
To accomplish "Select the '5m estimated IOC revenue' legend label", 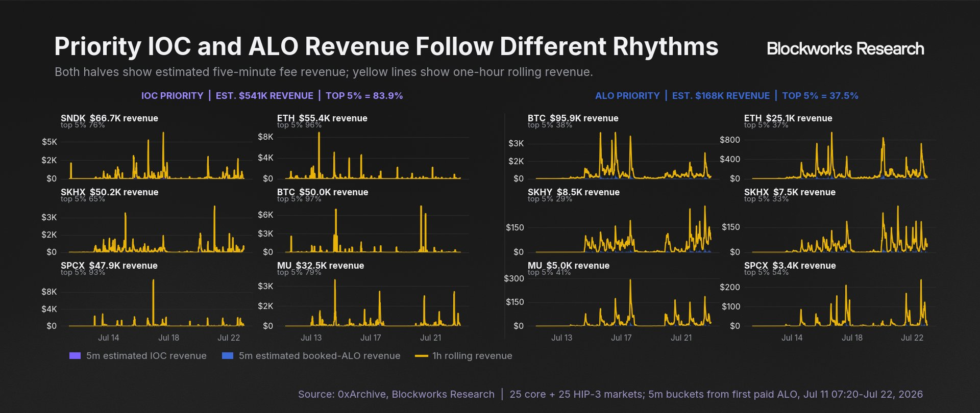I will (x=146, y=356).
